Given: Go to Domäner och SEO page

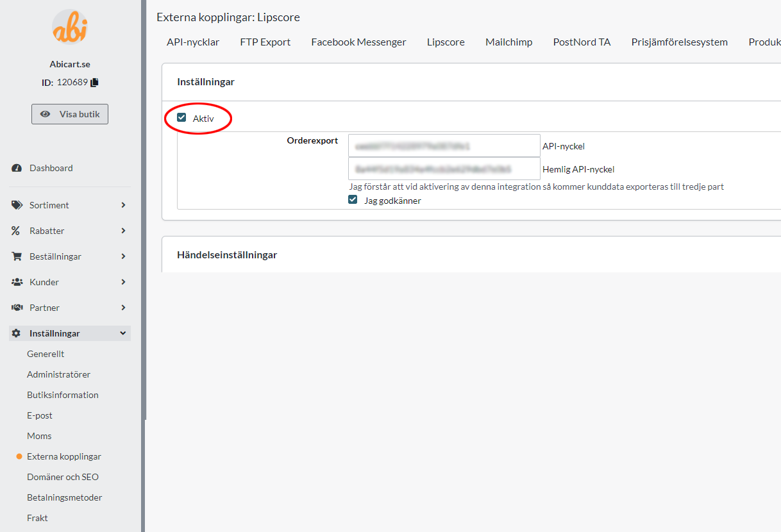Looking at the screenshot, I should (63, 477).
